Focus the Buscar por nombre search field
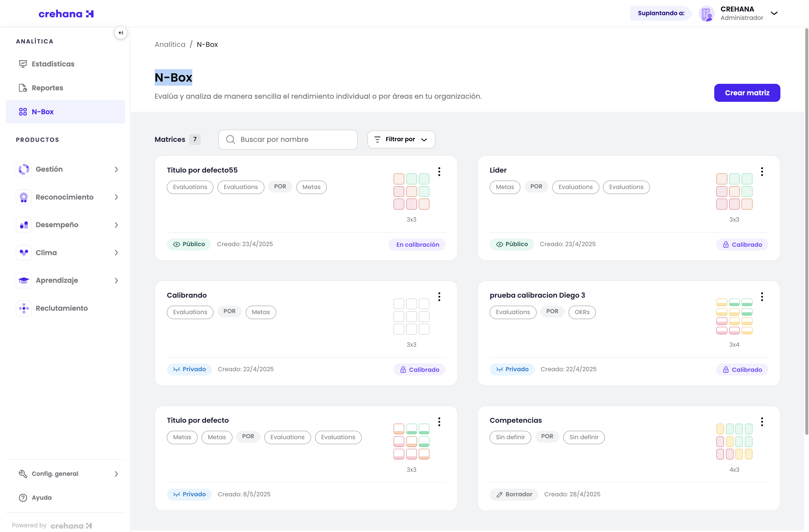Image resolution: width=809 pixels, height=532 pixels. (288, 140)
